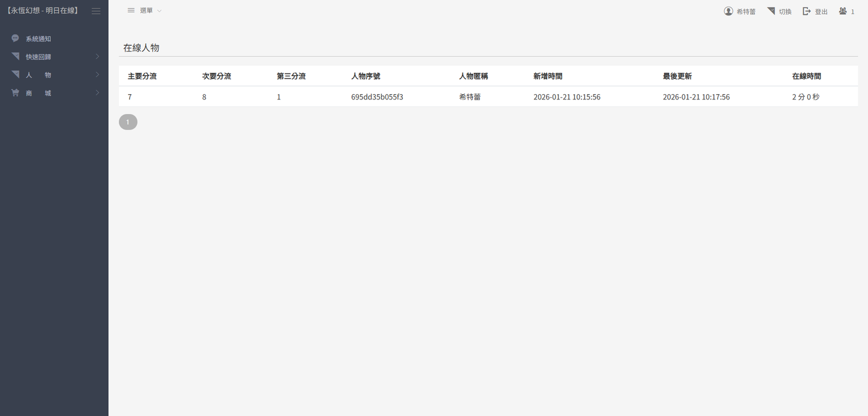Image resolution: width=868 pixels, height=416 pixels.
Task: Click the character serial 695dd35b055f3 cell
Action: (377, 97)
